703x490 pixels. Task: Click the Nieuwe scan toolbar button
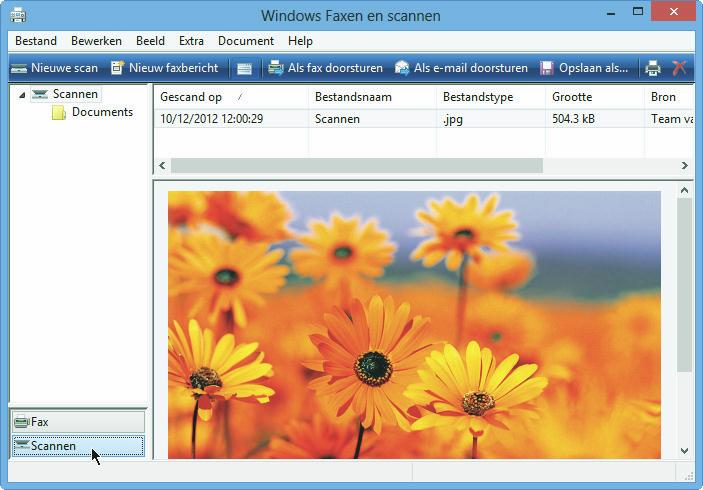(54, 68)
